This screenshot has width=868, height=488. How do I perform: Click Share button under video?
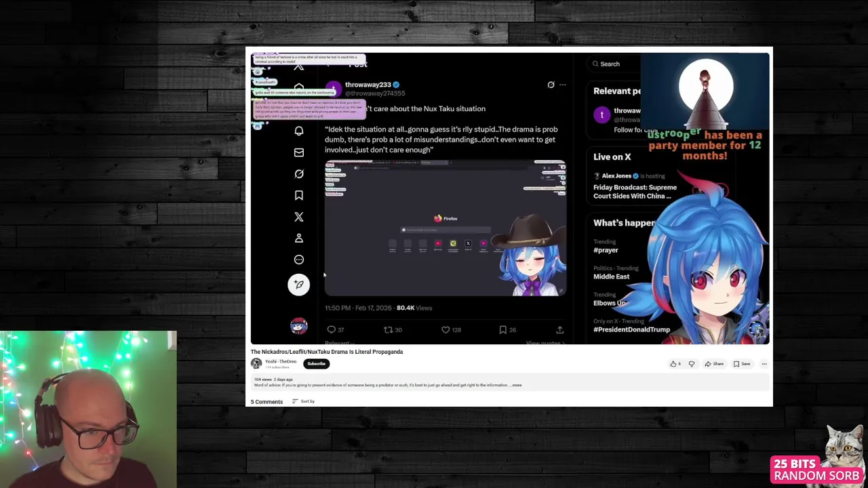pos(714,364)
